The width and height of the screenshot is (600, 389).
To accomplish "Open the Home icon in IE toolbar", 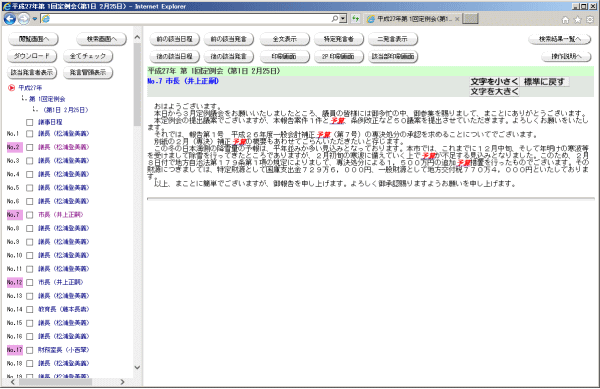I will [565, 20].
